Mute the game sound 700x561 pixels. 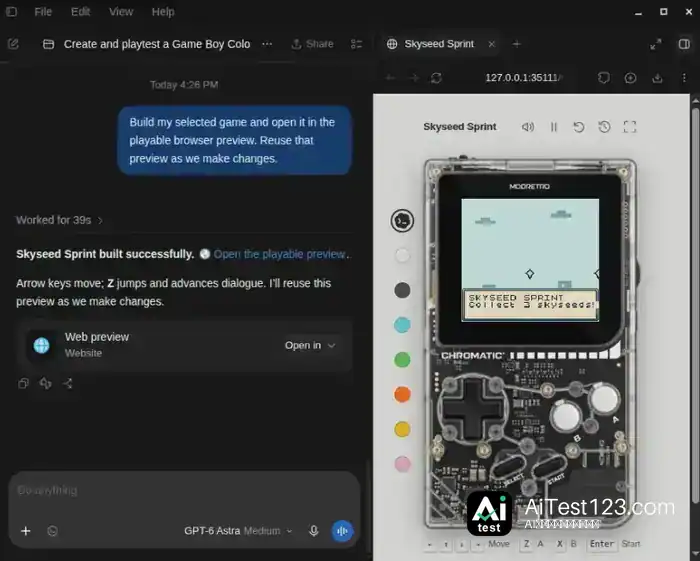(x=528, y=127)
